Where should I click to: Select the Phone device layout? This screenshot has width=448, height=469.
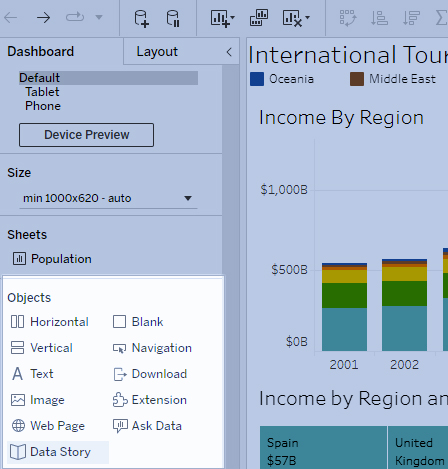[x=43, y=106]
